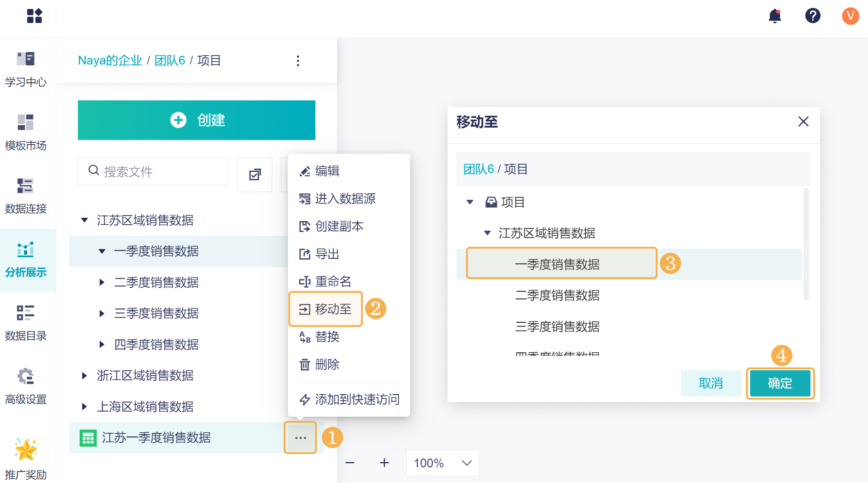Choose 移动至 from the context menu
868x483 pixels.
pyautogui.click(x=326, y=309)
